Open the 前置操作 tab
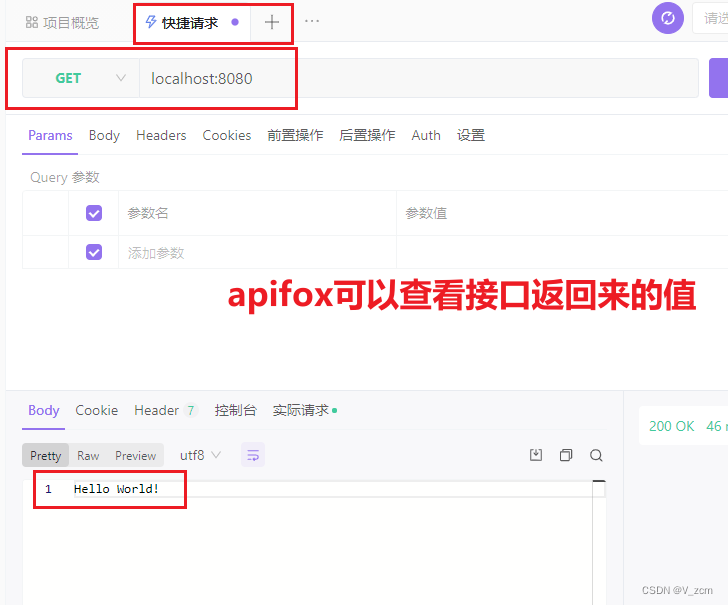 295,135
